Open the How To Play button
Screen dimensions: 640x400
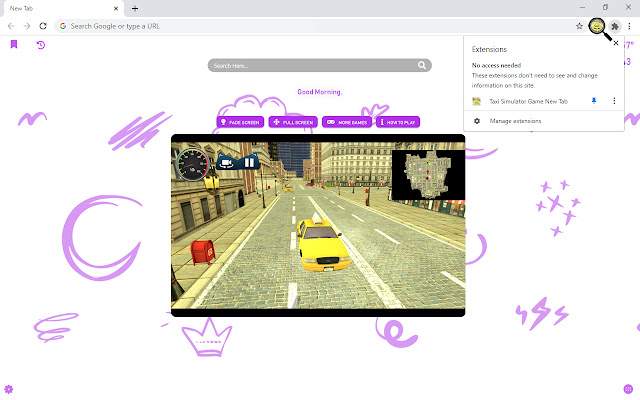pos(398,122)
